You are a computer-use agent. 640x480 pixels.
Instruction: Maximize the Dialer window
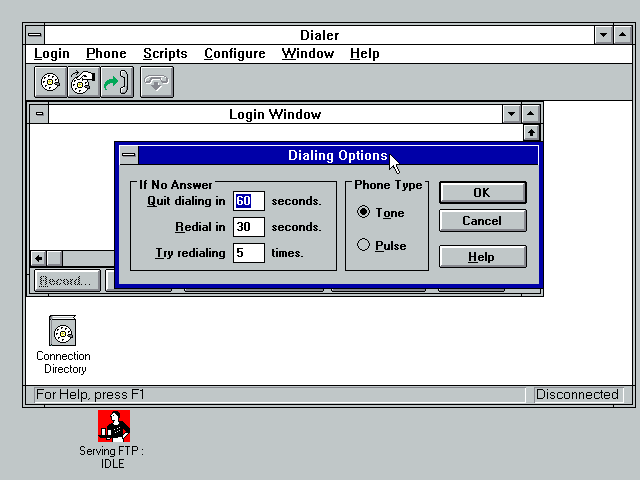[622, 35]
